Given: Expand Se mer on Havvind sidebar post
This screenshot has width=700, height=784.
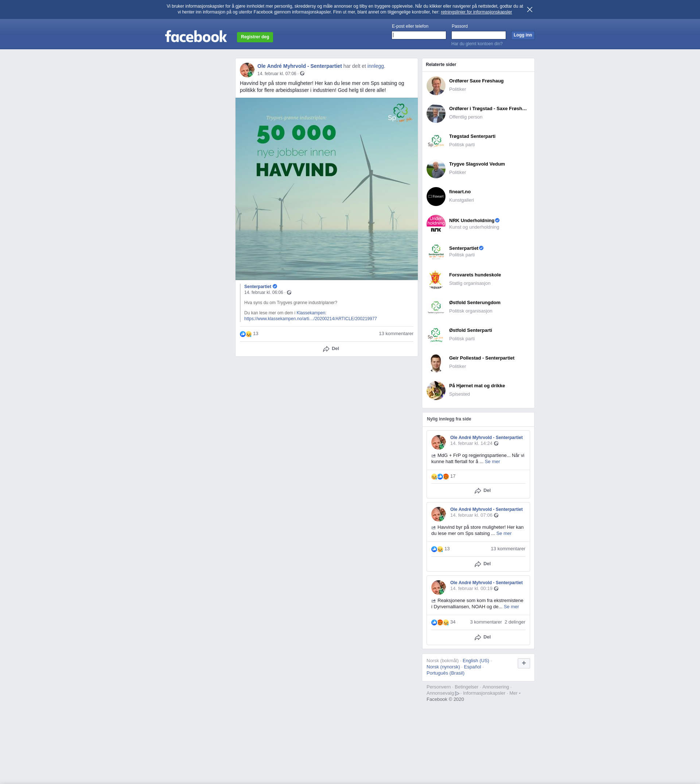Looking at the screenshot, I should coord(503,533).
